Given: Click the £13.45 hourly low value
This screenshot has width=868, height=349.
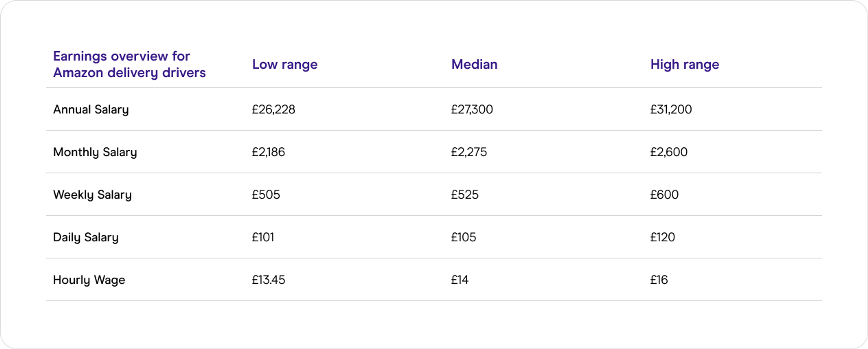Looking at the screenshot, I should coord(268,280).
